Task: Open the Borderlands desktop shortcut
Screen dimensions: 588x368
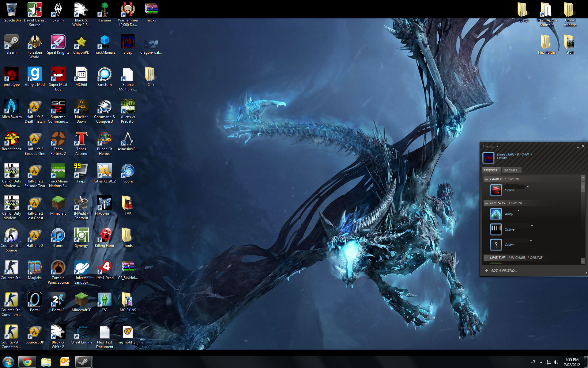Action: pos(11,141)
